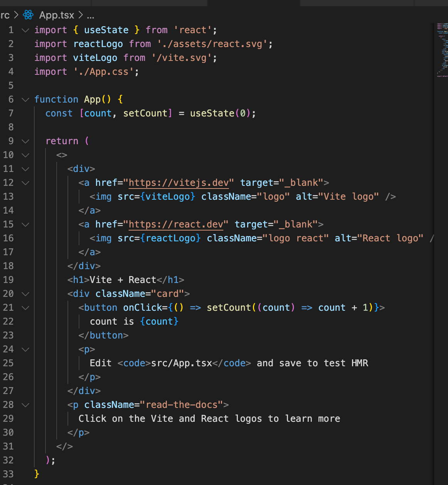
Task: Collapse the fragment at line 10
Action: (x=25, y=155)
